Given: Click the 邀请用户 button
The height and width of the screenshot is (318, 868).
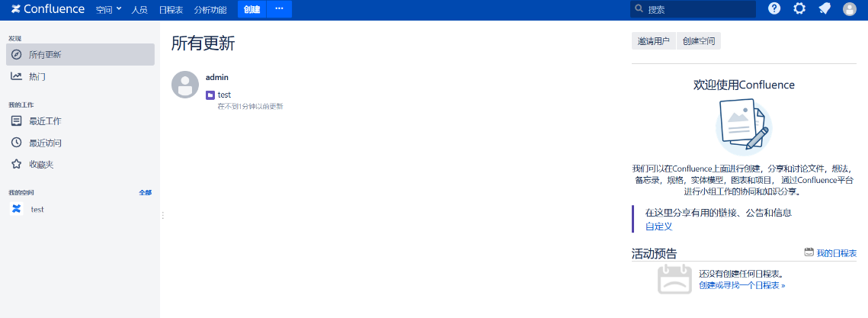Looking at the screenshot, I should [654, 41].
